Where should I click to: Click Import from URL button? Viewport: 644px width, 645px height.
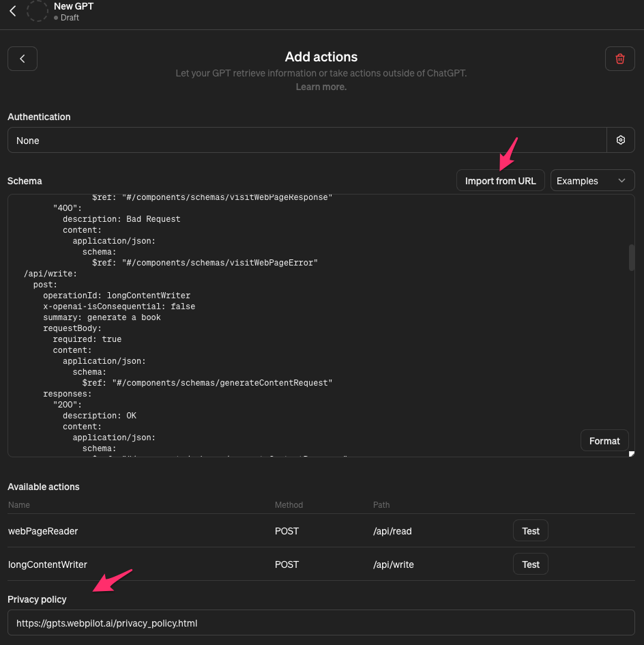pyautogui.click(x=500, y=181)
